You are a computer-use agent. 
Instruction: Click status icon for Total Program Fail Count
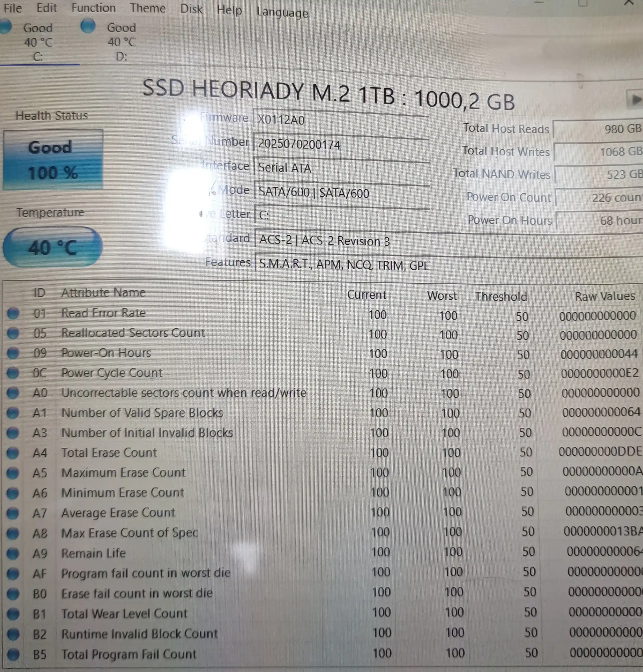coord(13,654)
